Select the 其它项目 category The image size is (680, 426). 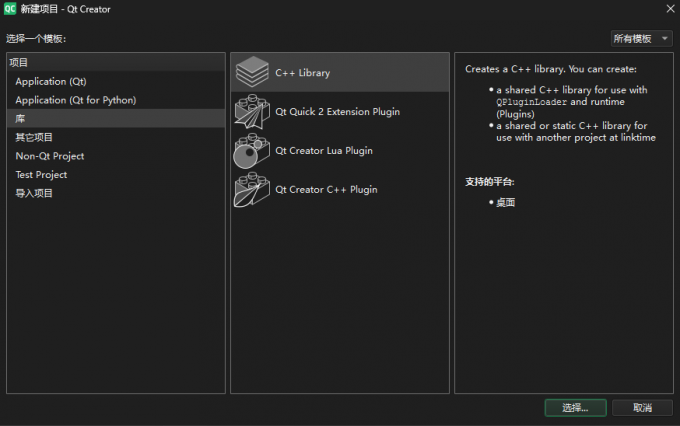pyautogui.click(x=34, y=137)
